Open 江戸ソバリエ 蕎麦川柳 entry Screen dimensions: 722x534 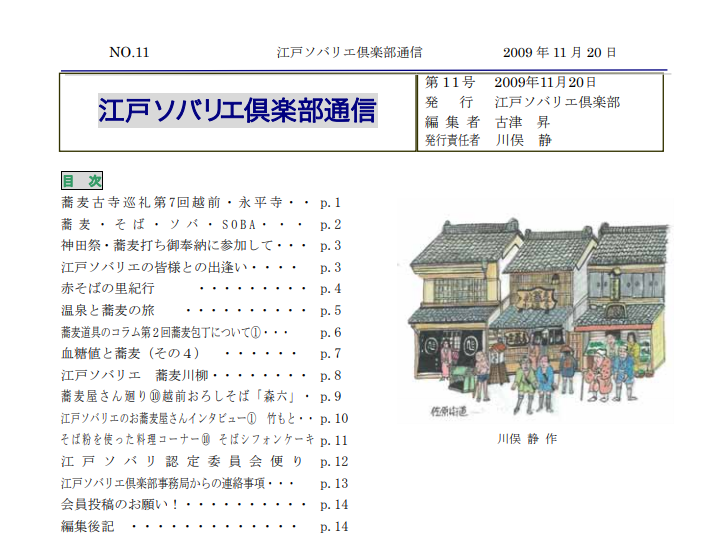[200, 376]
